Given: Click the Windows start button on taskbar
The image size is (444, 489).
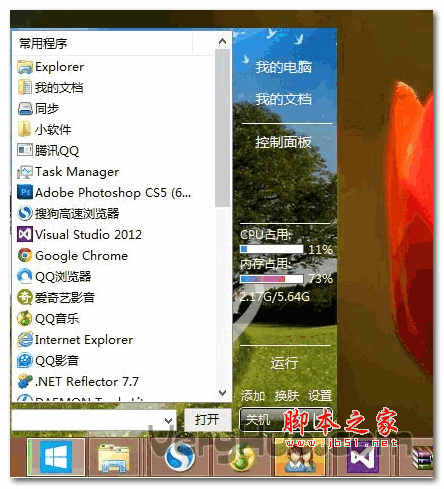Looking at the screenshot, I should (x=56, y=456).
